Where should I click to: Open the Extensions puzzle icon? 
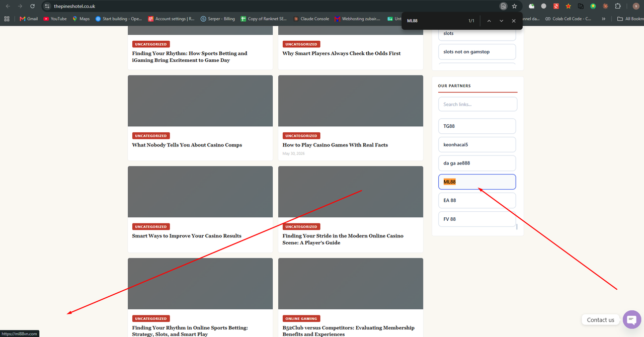[x=618, y=6]
